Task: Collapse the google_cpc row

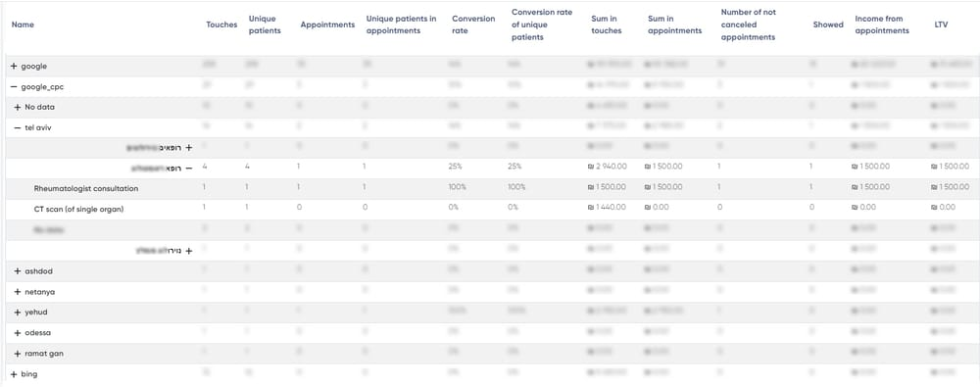Action: pos(14,87)
